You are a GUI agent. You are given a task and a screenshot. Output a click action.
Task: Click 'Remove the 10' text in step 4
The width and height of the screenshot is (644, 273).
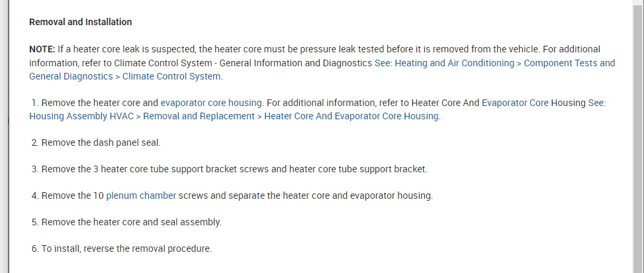point(71,195)
